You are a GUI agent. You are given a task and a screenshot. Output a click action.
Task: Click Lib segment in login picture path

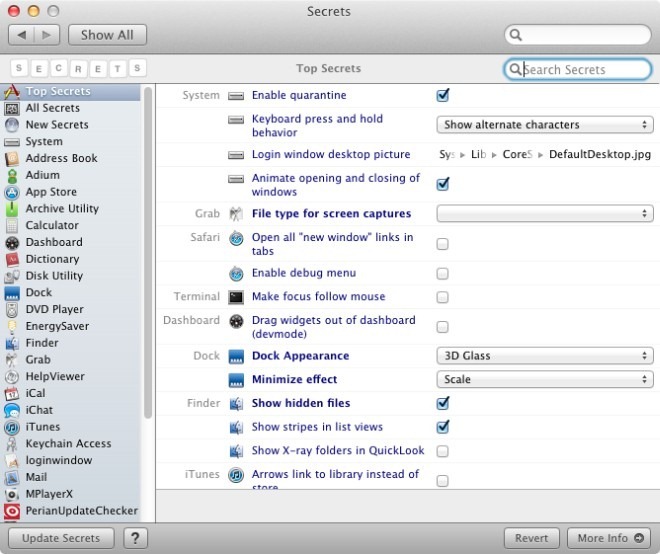click(x=479, y=154)
